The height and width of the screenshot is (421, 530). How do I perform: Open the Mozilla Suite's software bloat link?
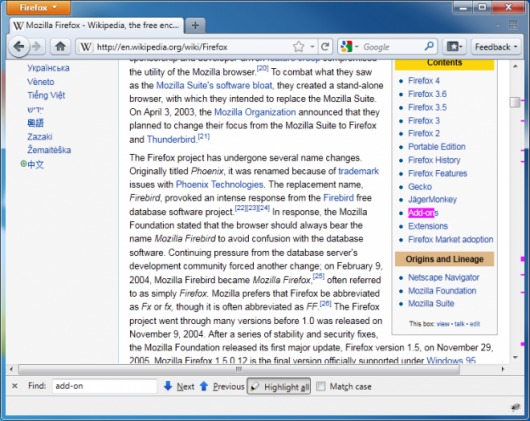214,85
